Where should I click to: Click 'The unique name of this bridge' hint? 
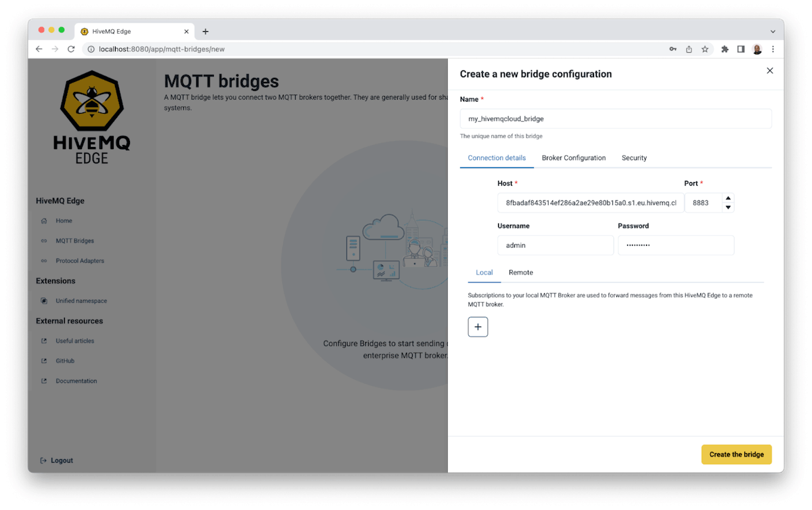(501, 136)
